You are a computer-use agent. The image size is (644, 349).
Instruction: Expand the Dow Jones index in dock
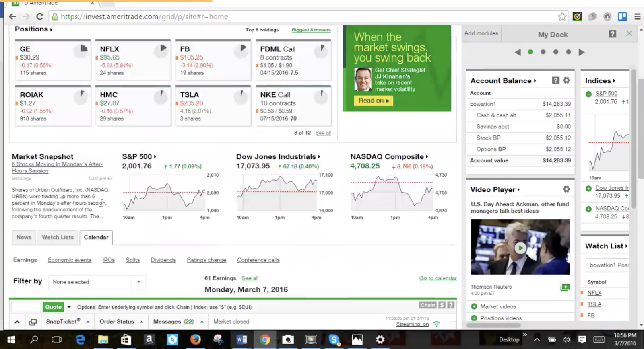(588, 188)
